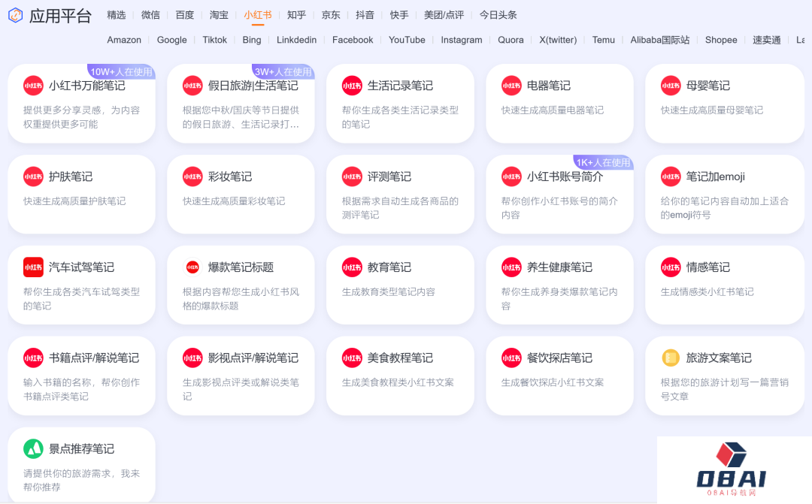Click the icon on 情感笔记 card

[670, 267]
